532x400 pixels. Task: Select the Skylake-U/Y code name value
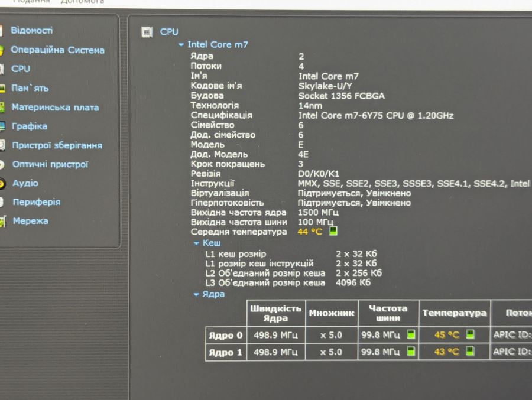click(325, 86)
